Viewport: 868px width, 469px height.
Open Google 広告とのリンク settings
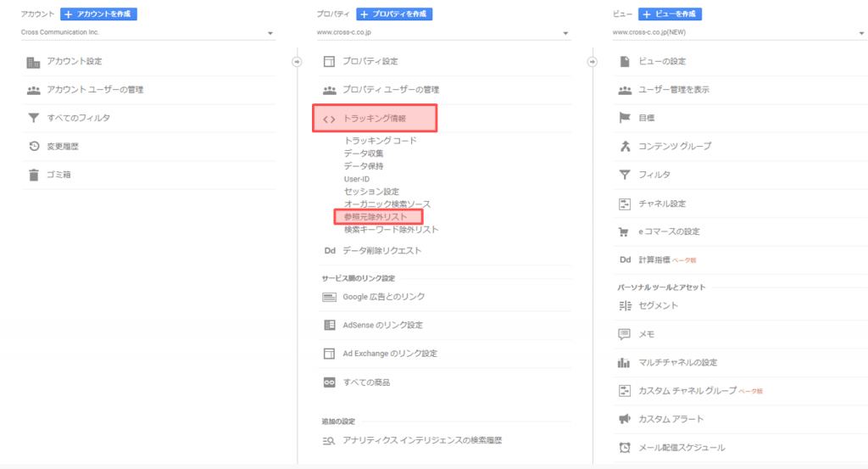point(383,297)
